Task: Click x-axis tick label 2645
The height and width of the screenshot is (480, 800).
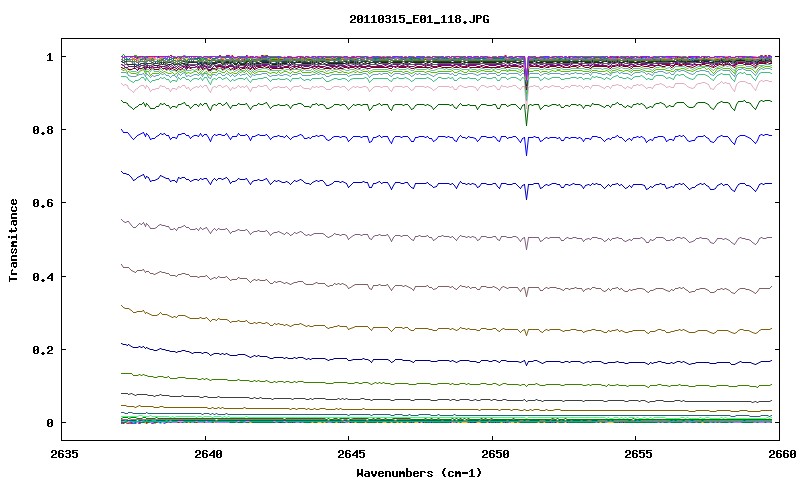Action: [x=352, y=454]
